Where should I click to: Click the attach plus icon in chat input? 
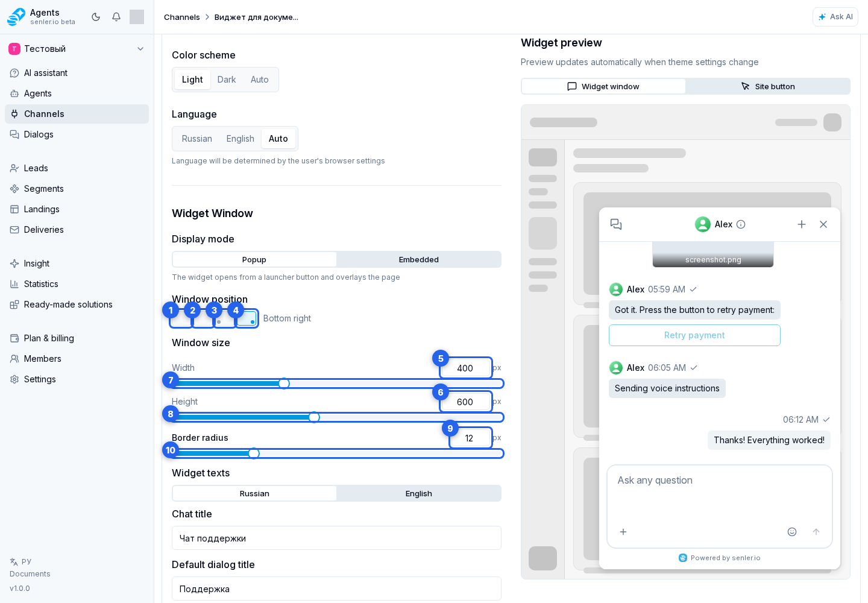[x=623, y=532]
